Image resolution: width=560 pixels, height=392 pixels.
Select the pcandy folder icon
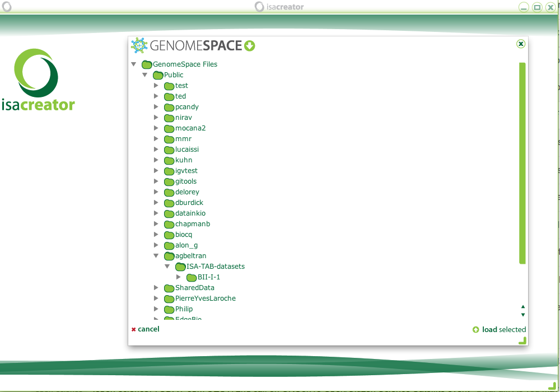coord(169,107)
